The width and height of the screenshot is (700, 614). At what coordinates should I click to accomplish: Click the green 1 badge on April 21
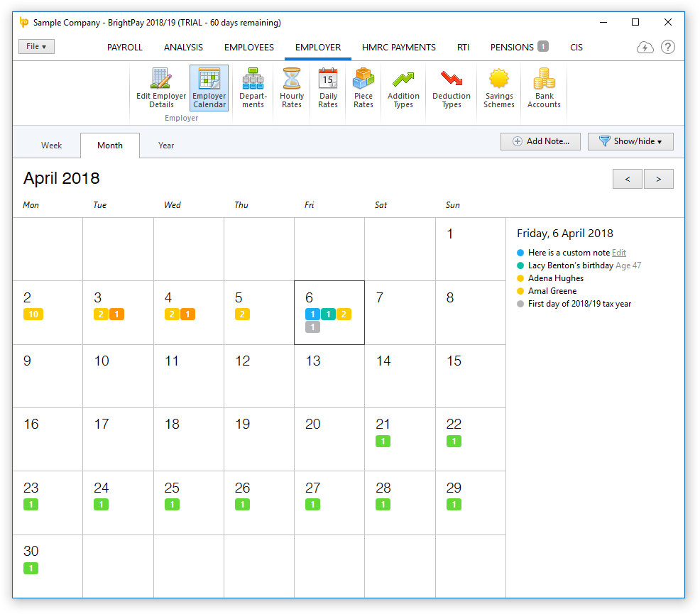[383, 442]
